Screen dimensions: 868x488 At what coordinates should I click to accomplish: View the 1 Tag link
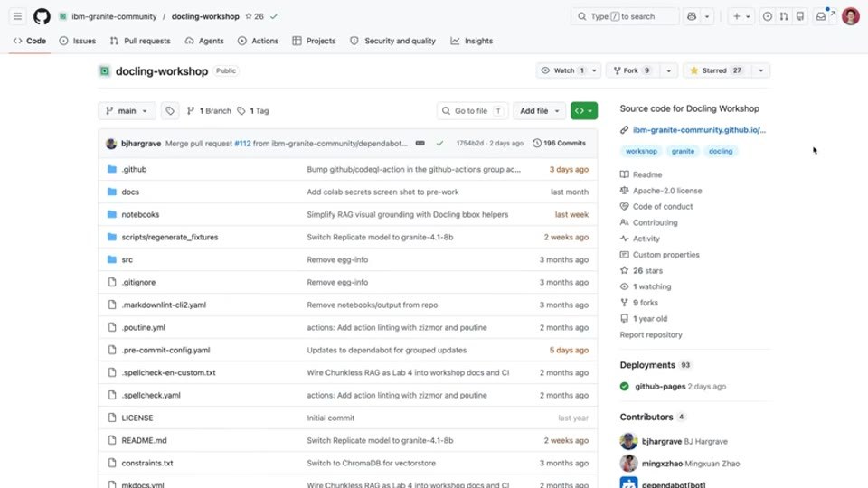(253, 110)
